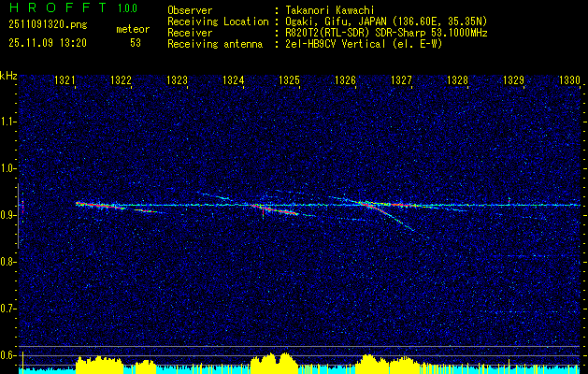Viewport: 588px width, 374px height.
Task: Click the 0.6 kHz frequency label
Action: tap(7, 355)
